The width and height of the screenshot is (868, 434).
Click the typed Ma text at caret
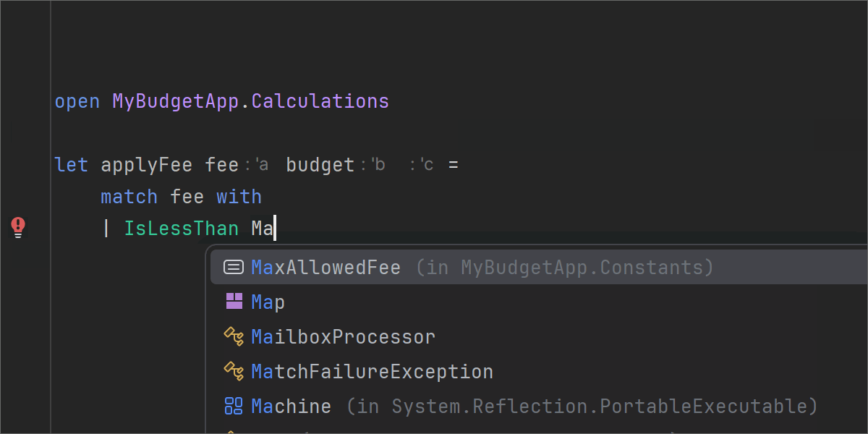[262, 229]
